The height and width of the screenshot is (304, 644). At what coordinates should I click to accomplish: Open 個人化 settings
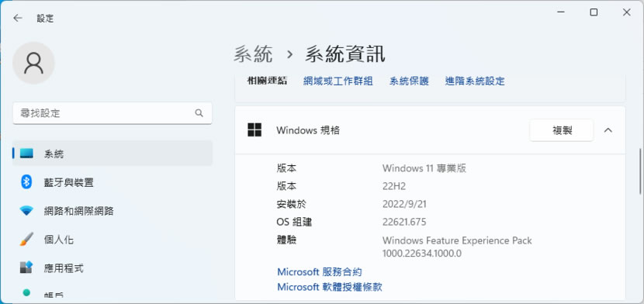tap(113, 240)
